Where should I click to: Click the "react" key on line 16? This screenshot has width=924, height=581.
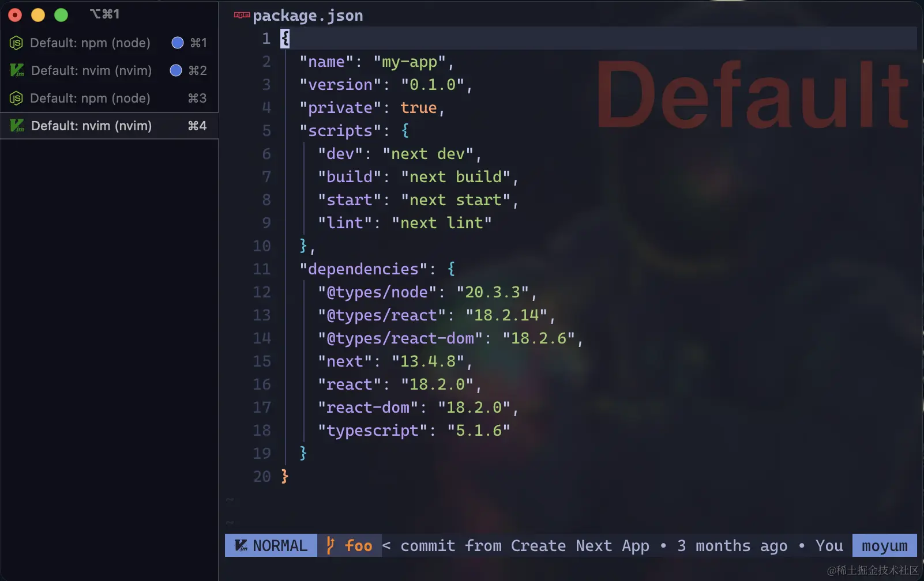350,384
